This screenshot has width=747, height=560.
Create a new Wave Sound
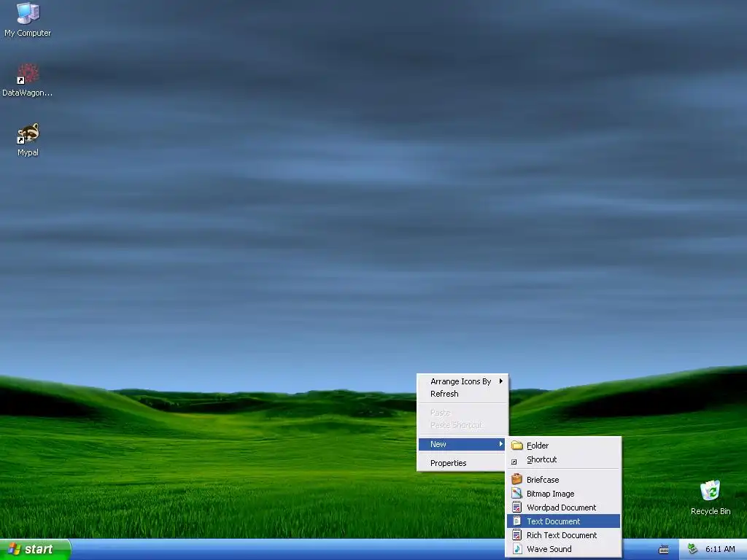pos(564,549)
